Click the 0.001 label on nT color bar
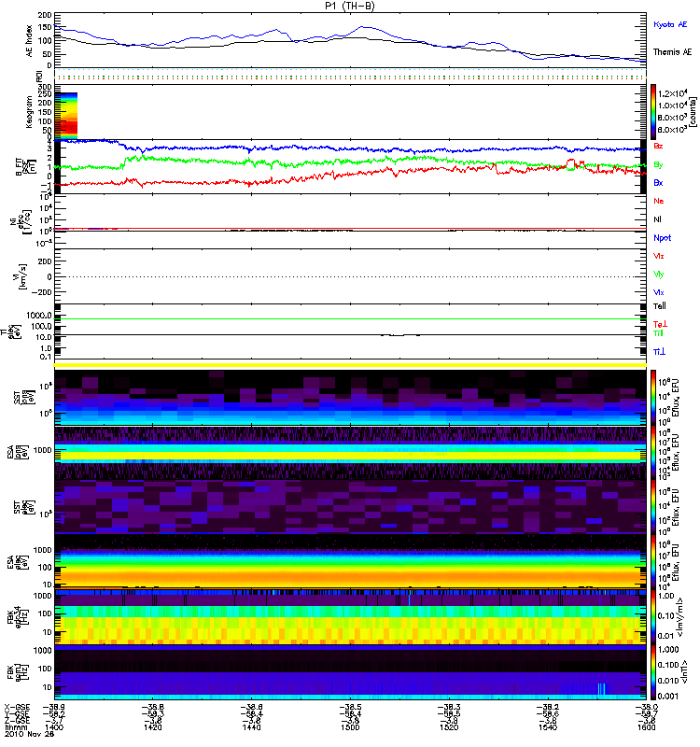Screen dimensions: 700x747 (667, 696)
